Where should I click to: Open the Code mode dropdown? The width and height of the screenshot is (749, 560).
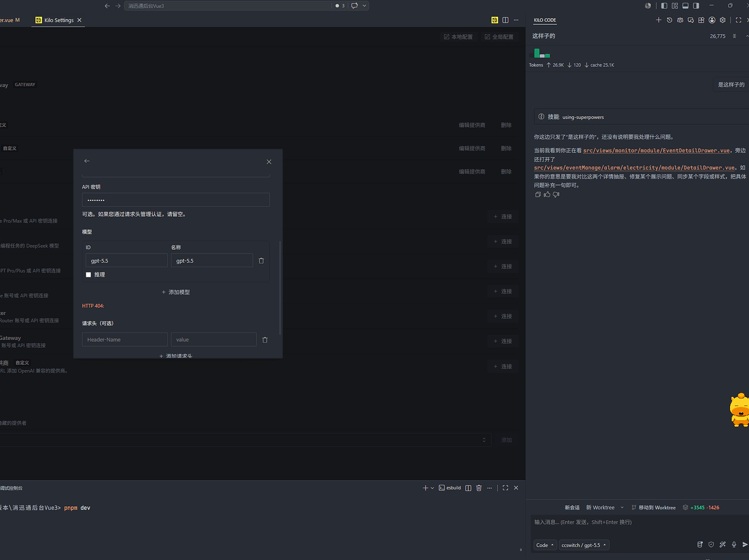[545, 545]
